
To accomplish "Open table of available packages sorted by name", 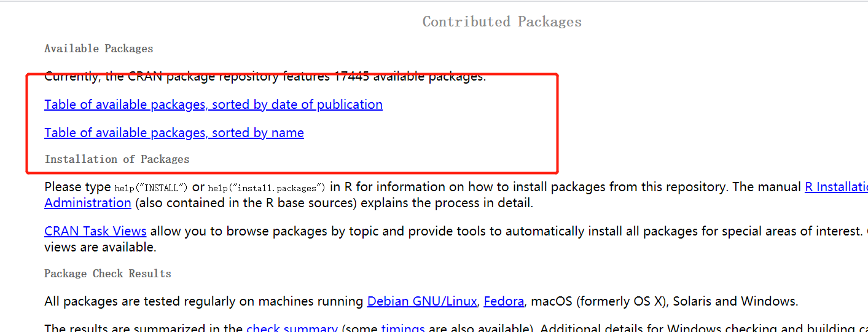I will [x=174, y=133].
